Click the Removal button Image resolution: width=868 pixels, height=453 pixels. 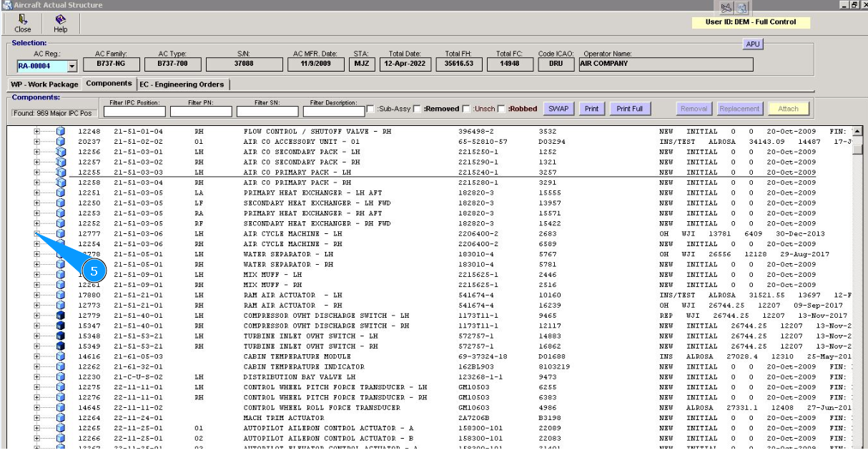click(x=694, y=109)
